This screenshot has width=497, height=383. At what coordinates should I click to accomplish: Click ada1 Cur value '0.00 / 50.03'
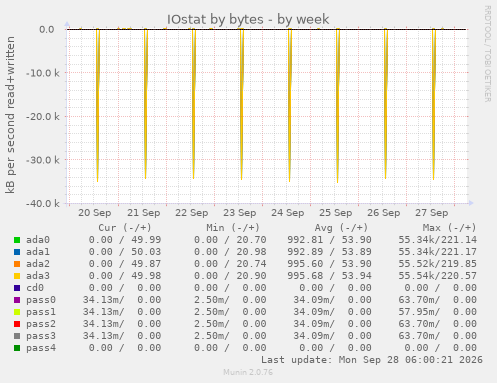click(x=125, y=252)
